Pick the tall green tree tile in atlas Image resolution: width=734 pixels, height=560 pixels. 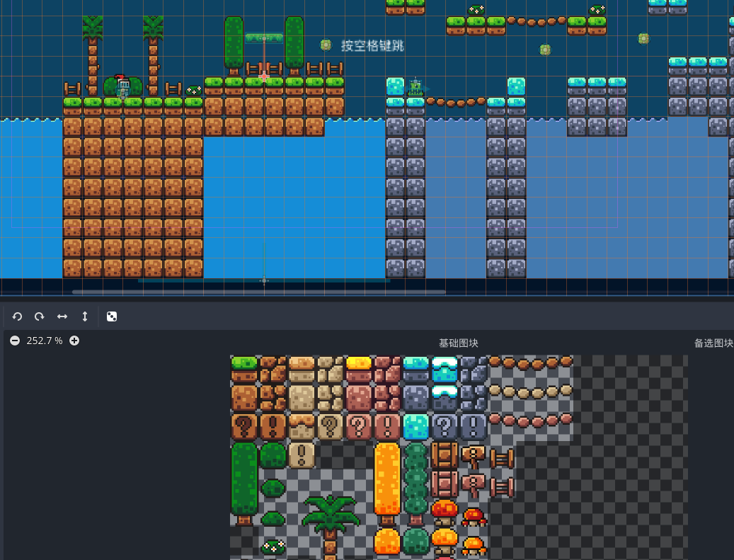point(244,484)
